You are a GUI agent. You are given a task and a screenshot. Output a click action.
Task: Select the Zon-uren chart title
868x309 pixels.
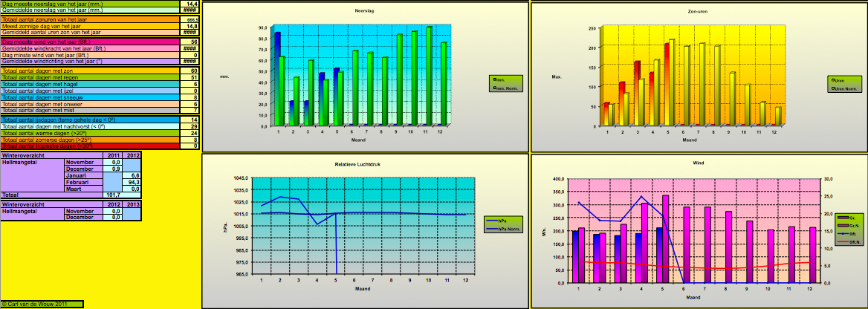coord(697,11)
